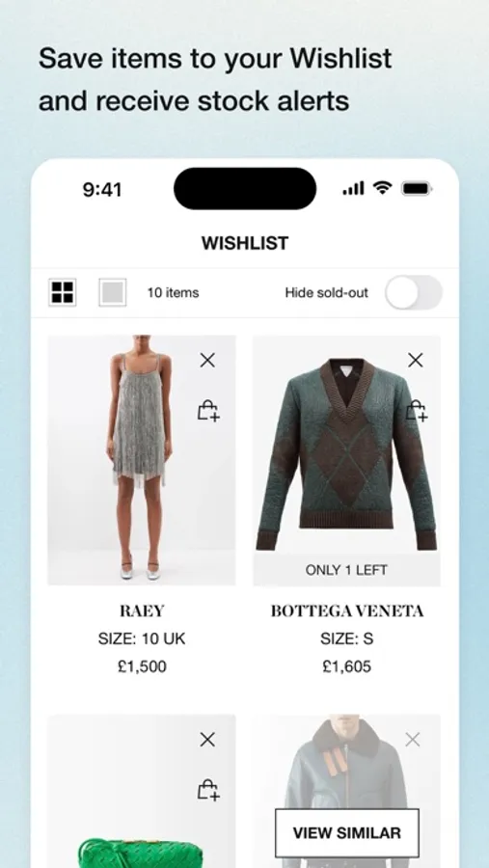The width and height of the screenshot is (489, 868).
Task: Open the Raey dress product image
Action: (141, 459)
